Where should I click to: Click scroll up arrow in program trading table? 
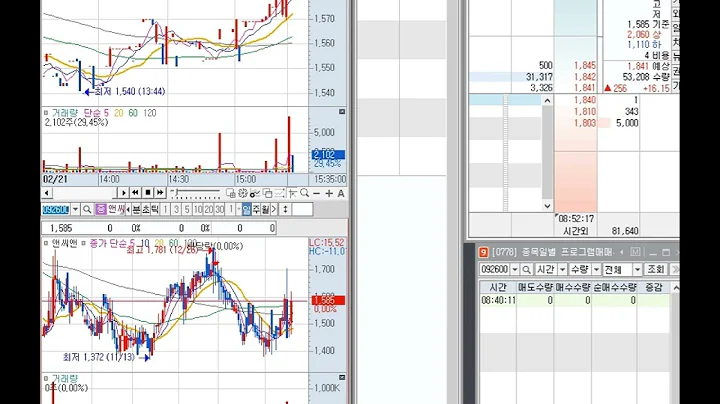[675, 288]
